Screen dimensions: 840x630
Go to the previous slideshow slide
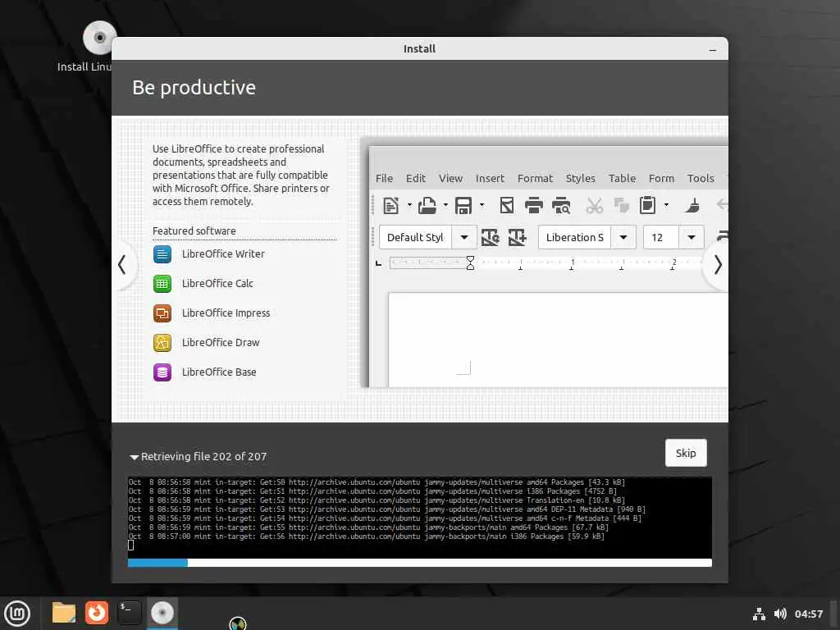coord(123,265)
